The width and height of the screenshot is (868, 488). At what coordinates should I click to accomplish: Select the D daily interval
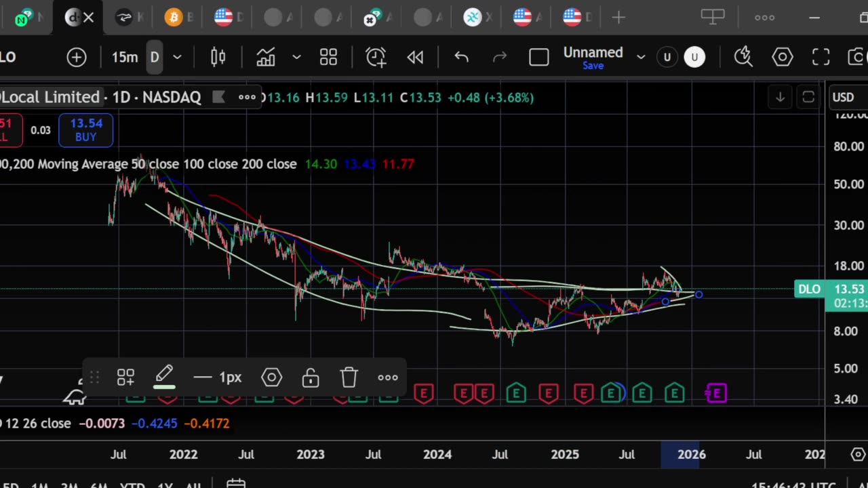(155, 58)
